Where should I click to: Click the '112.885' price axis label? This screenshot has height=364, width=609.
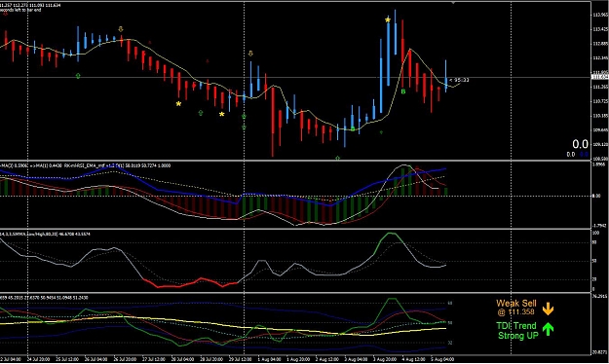pos(600,44)
